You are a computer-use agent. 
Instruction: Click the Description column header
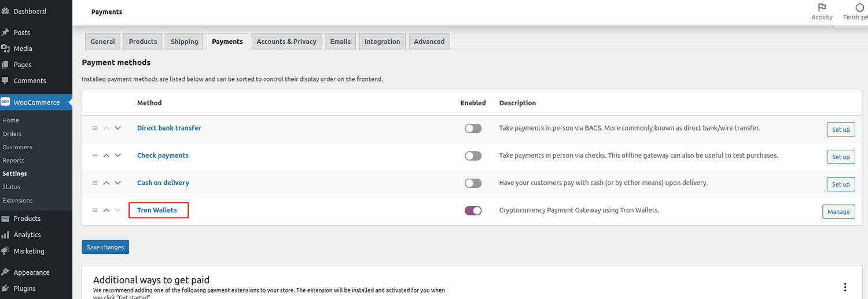(x=517, y=103)
